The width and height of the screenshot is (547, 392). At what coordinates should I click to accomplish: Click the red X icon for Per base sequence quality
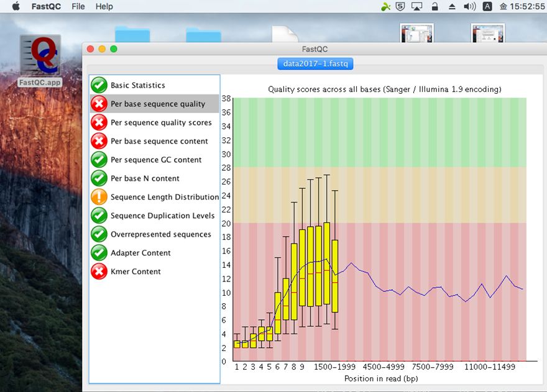[x=99, y=104]
